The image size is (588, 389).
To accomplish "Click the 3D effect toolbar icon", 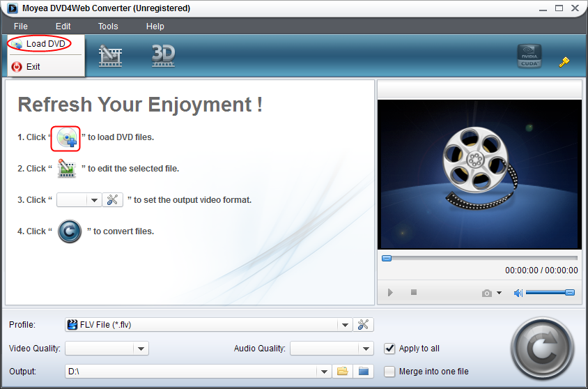I will [163, 56].
